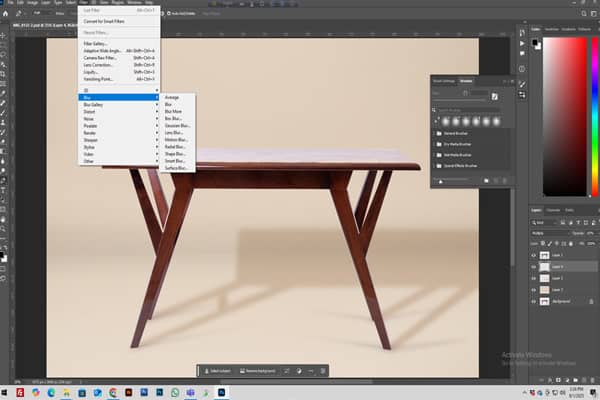Select the Background layer thumbnail
This screenshot has width=600, height=400.
coord(545,302)
